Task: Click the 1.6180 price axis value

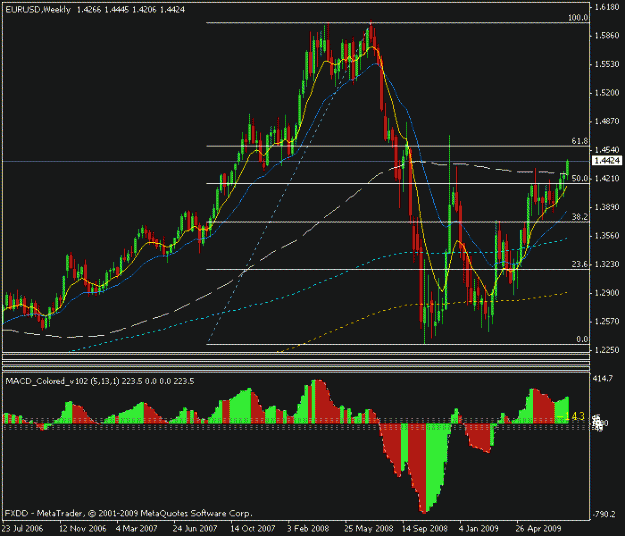Action: point(607,7)
